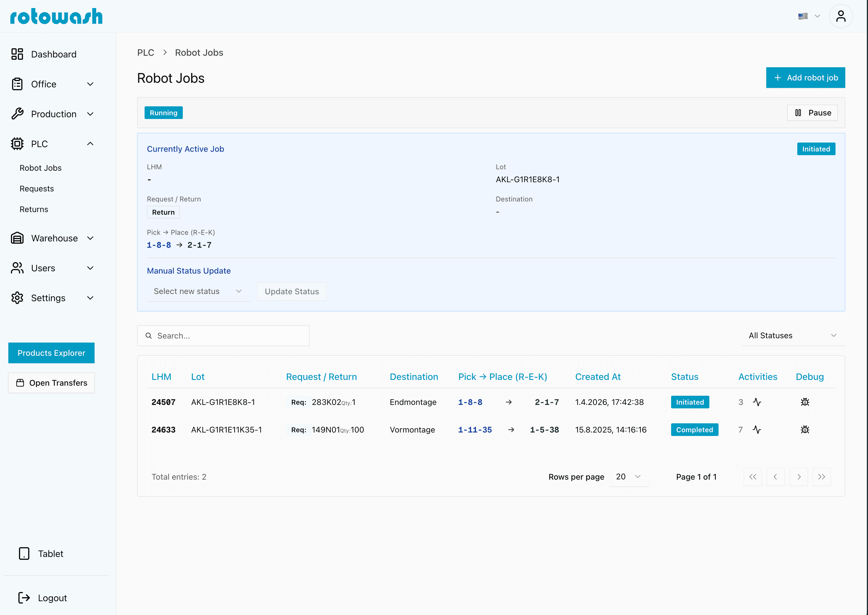The height and width of the screenshot is (615, 868).
Task: Click Add robot job button
Action: (x=806, y=78)
